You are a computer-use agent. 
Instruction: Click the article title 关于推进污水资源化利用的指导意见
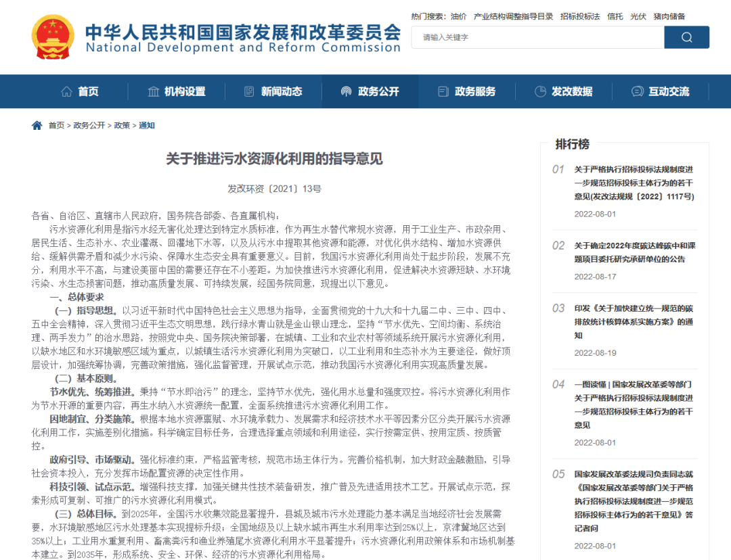[x=275, y=159]
